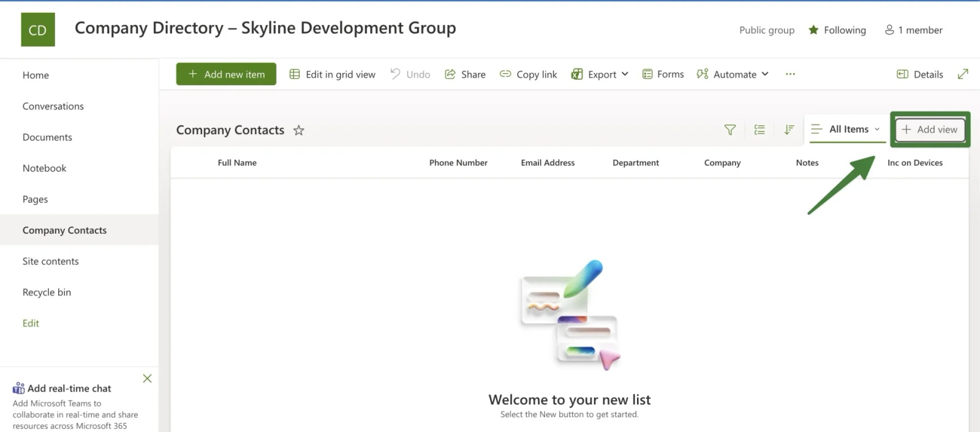Open Recycle bin in the sidebar

(x=47, y=292)
